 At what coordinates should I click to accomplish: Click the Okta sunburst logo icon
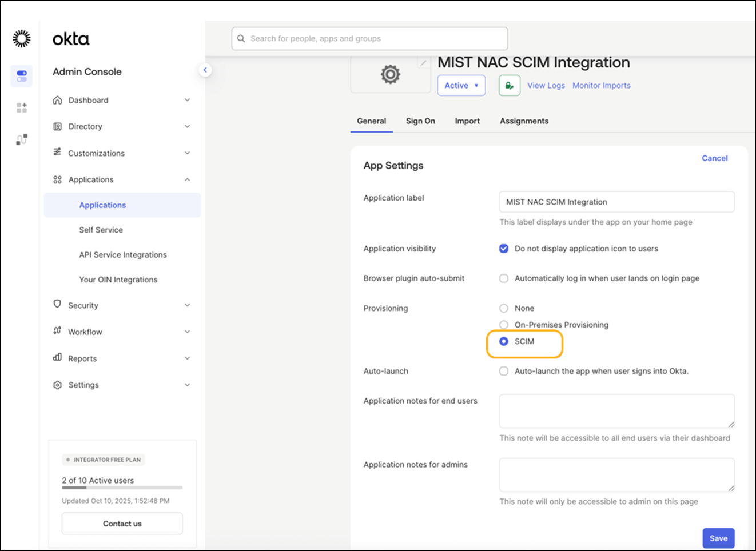pyautogui.click(x=22, y=38)
